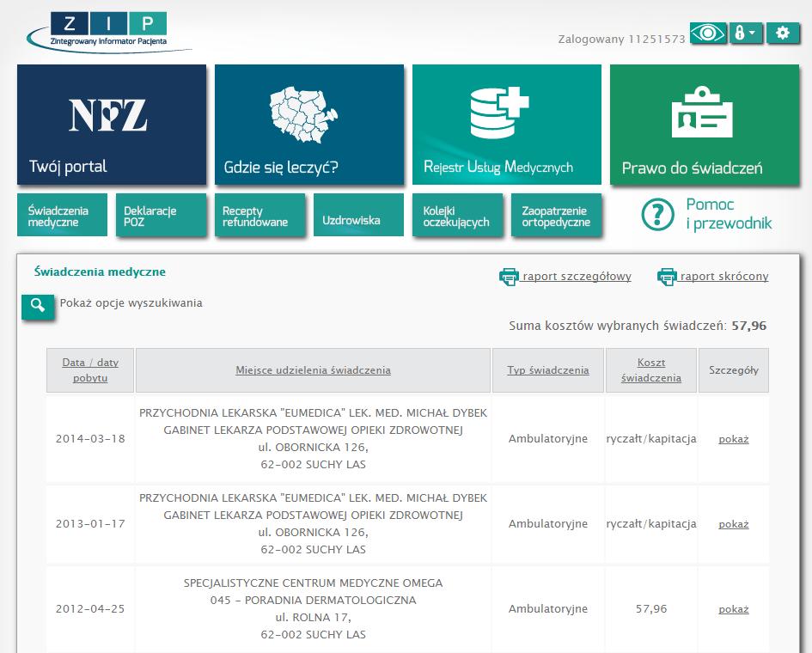
Task: Click the Pokaż opcje wyszukiwania text
Action: click(131, 303)
